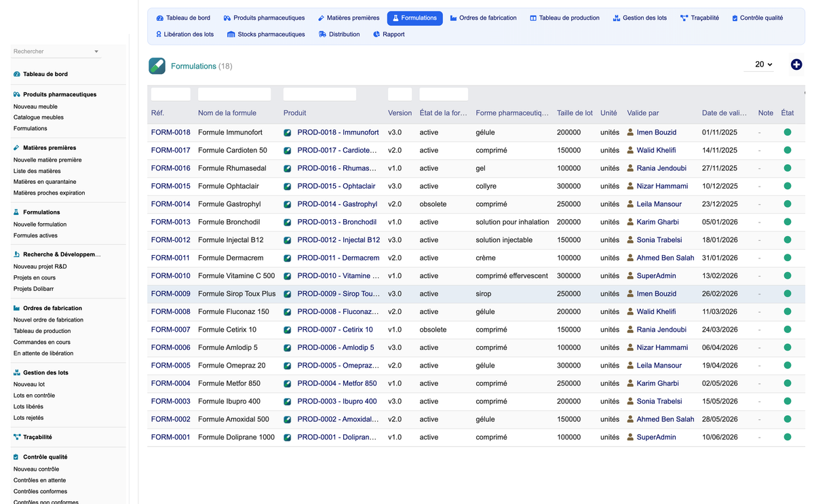
Task: Switch to Ordres de fabrication top tab
Action: pos(483,18)
